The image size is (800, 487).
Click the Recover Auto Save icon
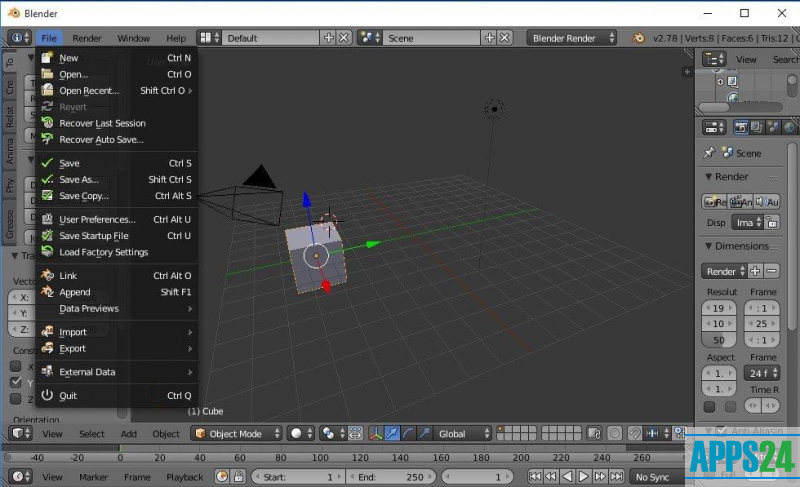47,139
